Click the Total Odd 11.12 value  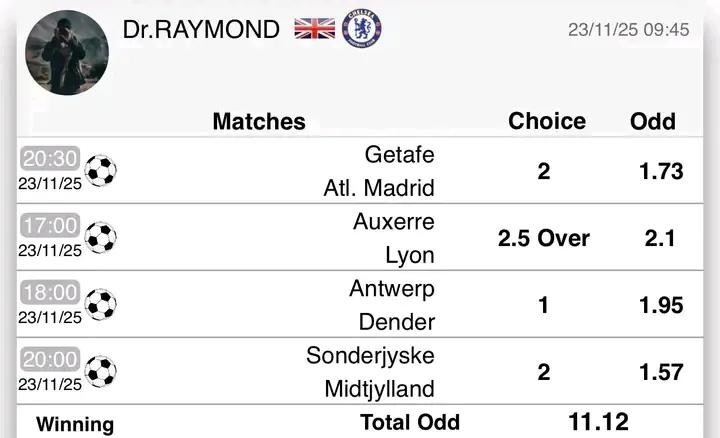(598, 422)
